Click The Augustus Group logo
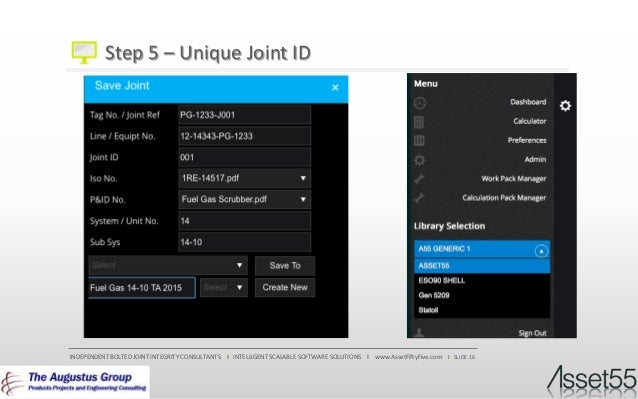Screen dimensions: 638x399 tap(75, 382)
